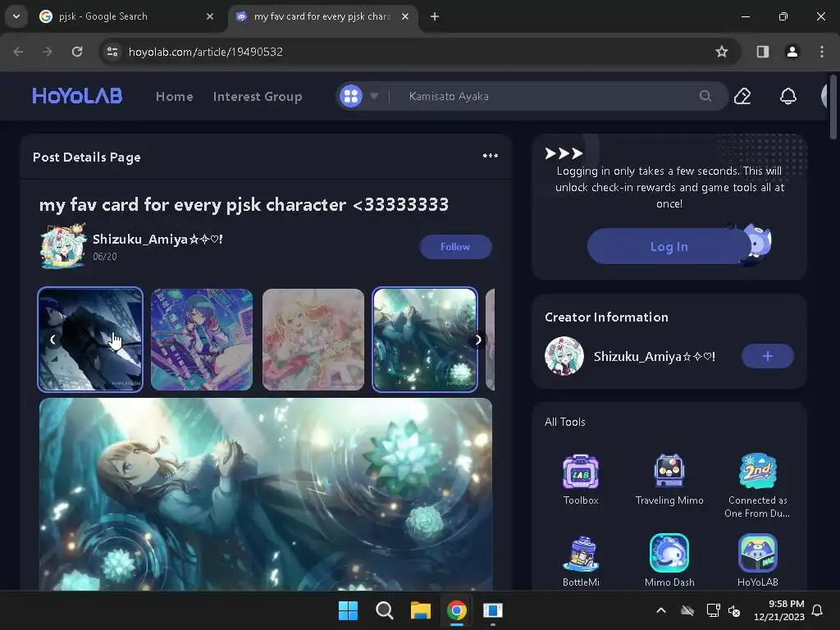Screen dimensions: 840x630
Task: Open Windows taskbar search
Action: [385, 610]
